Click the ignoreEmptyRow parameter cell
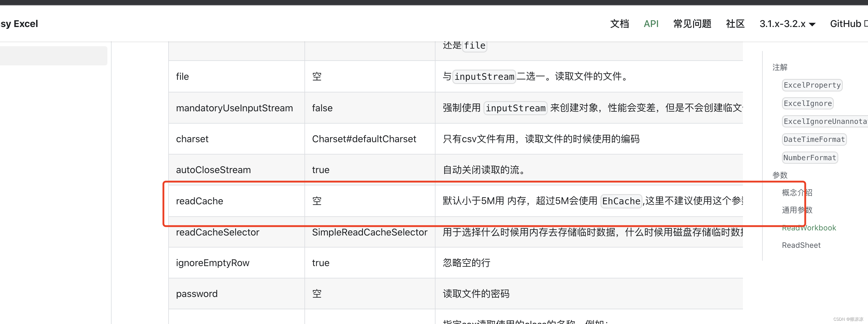The height and width of the screenshot is (324, 868). (237, 263)
